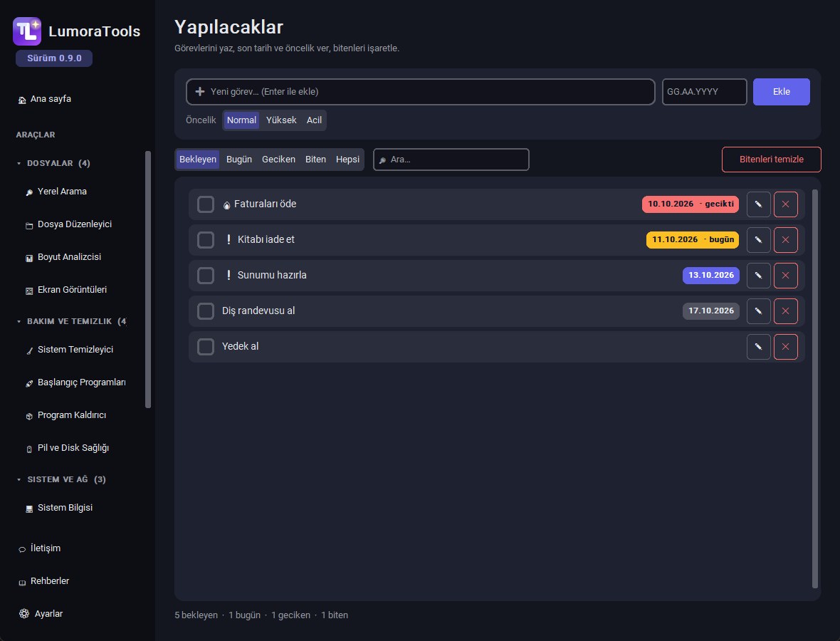Click the Sistem Temizleyici broom icon
The image size is (840, 641).
click(29, 350)
